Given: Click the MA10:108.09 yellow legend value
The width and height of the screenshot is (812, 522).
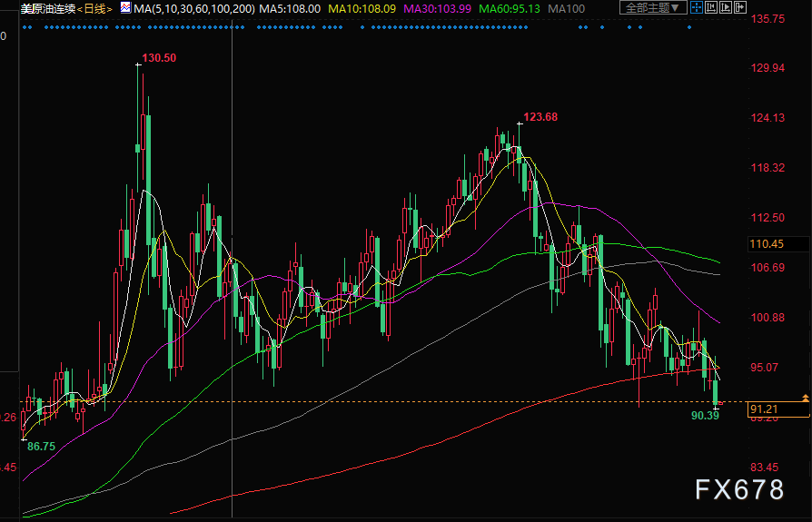Looking at the screenshot, I should coord(362,9).
